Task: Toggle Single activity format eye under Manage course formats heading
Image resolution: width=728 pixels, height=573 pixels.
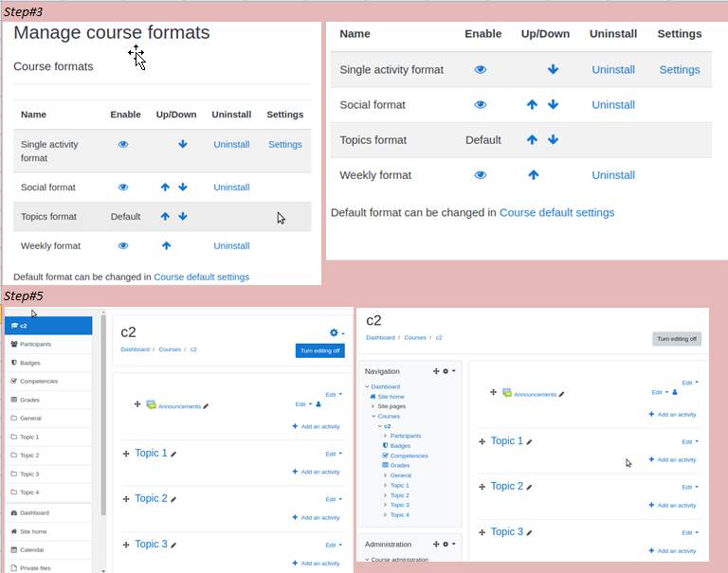Action: (x=123, y=144)
